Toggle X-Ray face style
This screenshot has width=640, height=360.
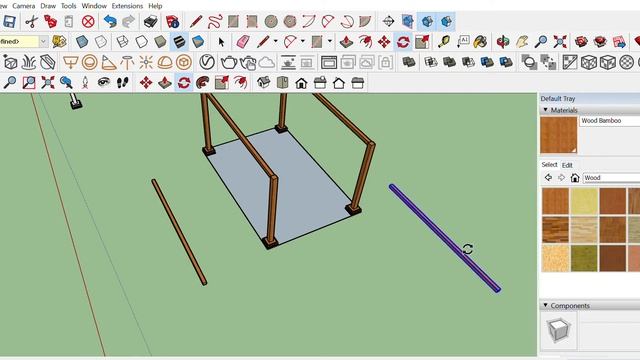82,42
